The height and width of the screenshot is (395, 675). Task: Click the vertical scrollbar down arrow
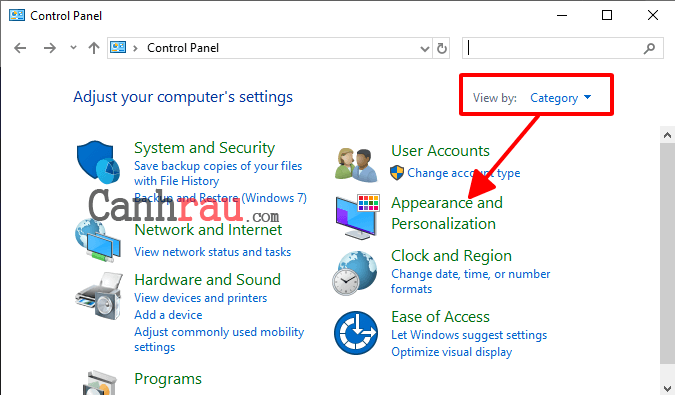tap(667, 387)
